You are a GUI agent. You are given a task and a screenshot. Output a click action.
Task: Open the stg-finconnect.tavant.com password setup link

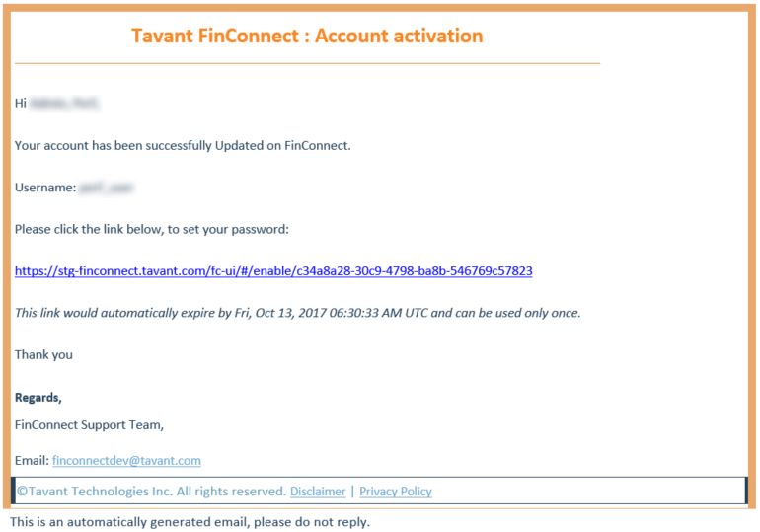click(273, 270)
